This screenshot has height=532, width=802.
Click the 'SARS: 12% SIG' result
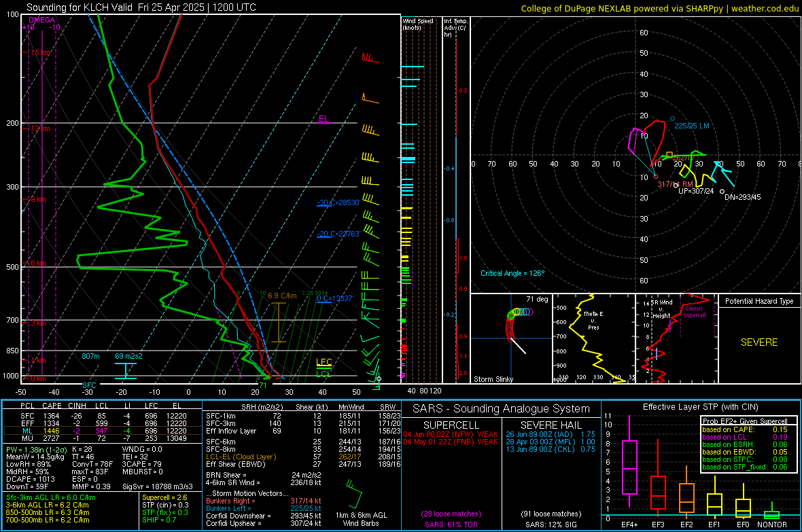click(x=551, y=525)
